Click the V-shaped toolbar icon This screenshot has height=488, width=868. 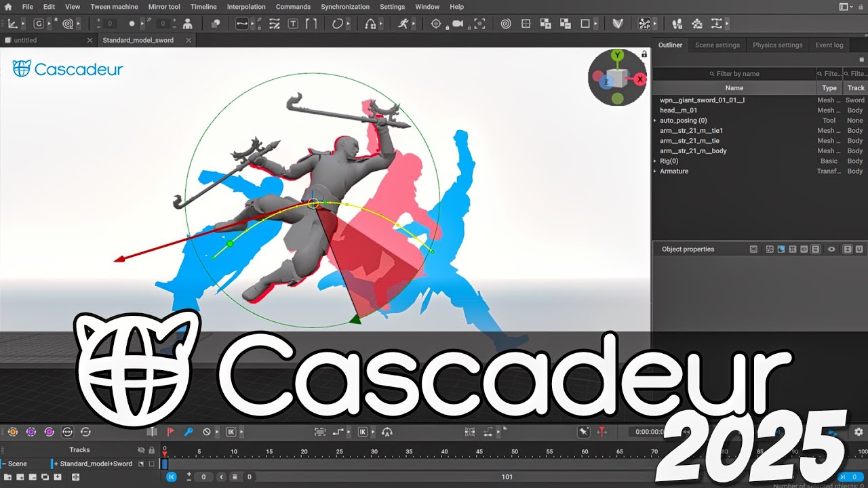tap(618, 24)
